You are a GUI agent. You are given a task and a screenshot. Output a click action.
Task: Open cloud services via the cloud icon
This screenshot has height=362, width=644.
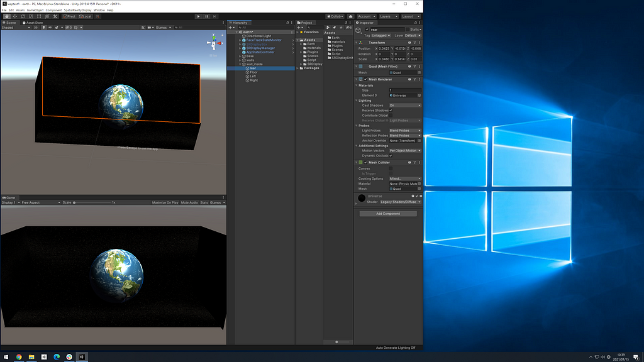[x=349, y=16]
